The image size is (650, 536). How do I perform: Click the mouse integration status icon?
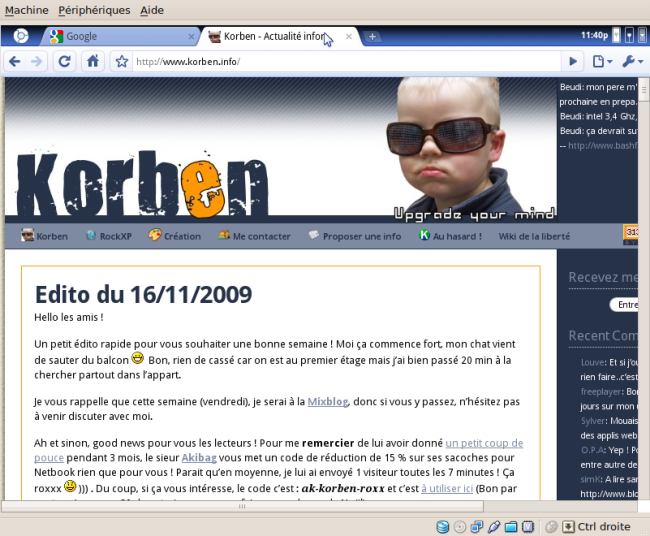click(x=551, y=527)
